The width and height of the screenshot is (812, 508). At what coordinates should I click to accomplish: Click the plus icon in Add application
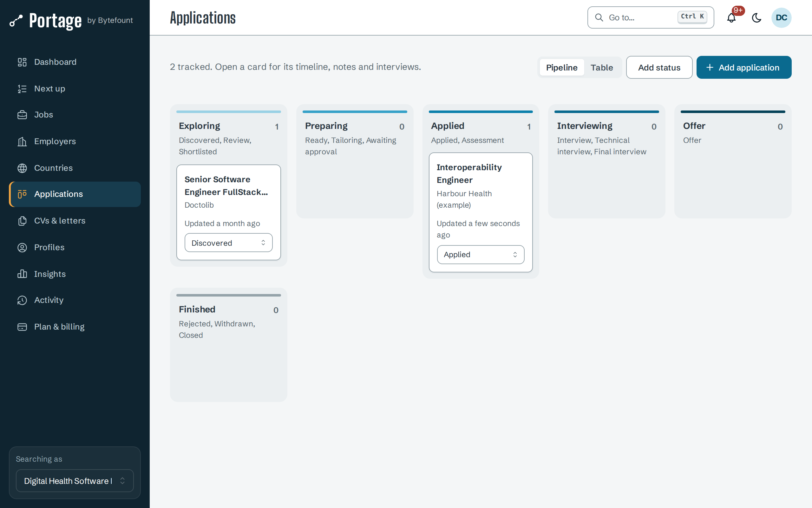(x=710, y=68)
